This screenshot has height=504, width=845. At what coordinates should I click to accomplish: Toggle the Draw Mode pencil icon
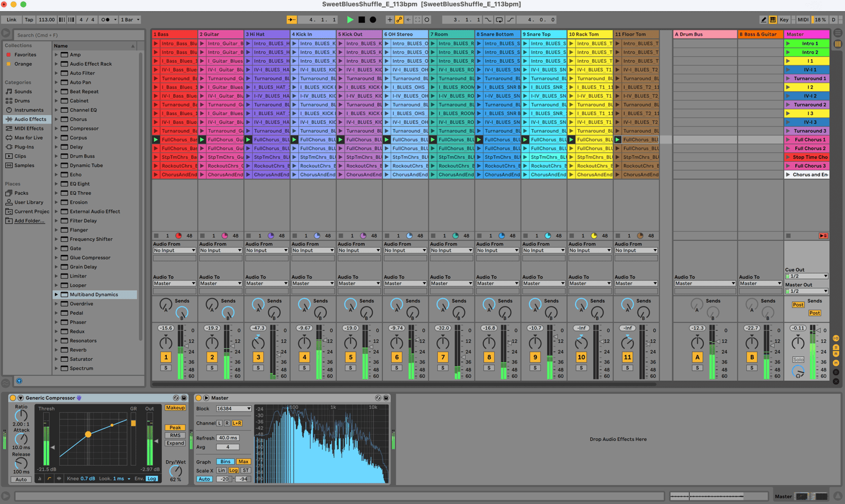pyautogui.click(x=764, y=20)
